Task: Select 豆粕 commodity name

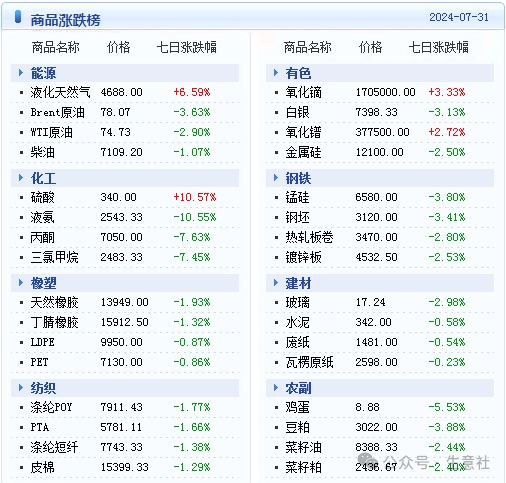Action: [297, 427]
